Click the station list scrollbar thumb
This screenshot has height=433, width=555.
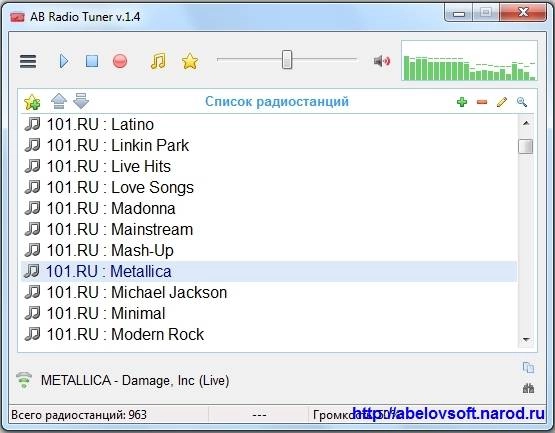click(x=526, y=146)
